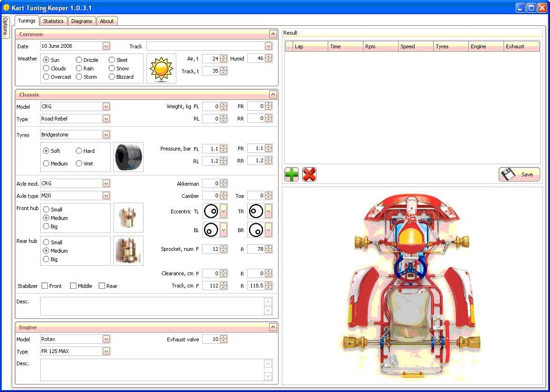Open the Track dropdown list

268,46
